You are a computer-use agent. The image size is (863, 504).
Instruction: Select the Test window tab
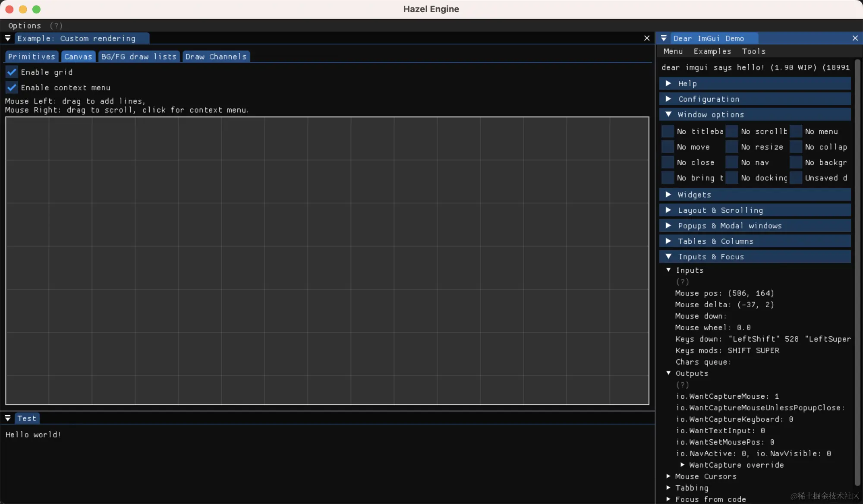click(27, 418)
